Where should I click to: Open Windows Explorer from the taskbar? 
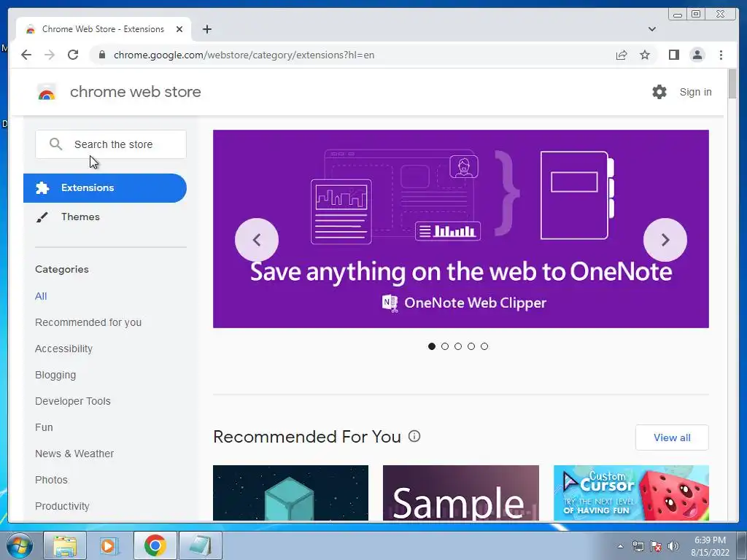point(65,545)
